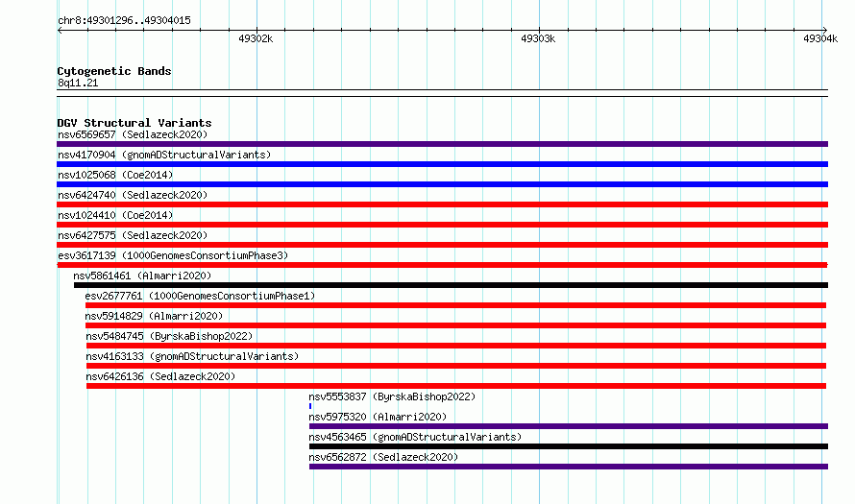Select the red bar for nsv5484745
The height and width of the screenshot is (504, 855).
click(456, 346)
